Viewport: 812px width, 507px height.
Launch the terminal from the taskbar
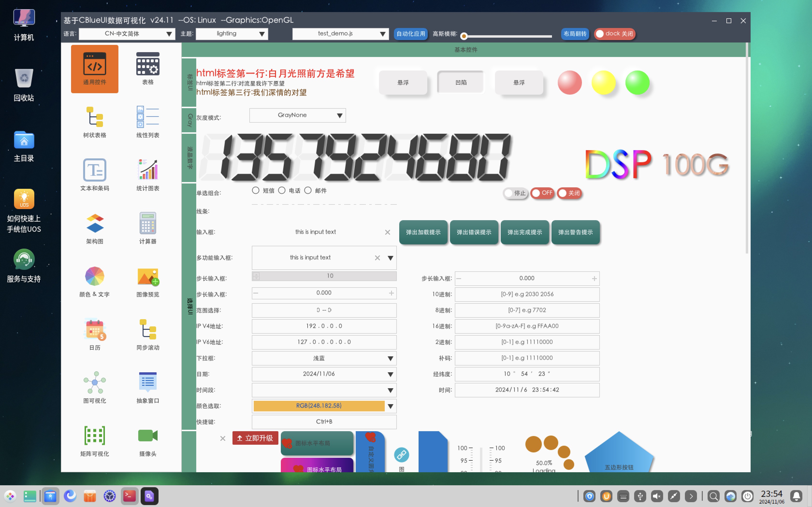[130, 496]
